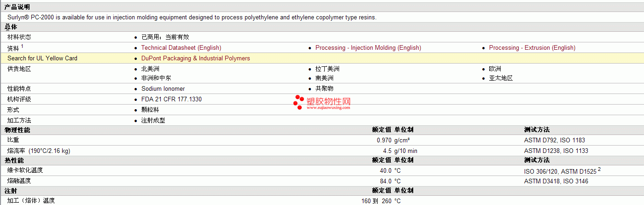Select the FDA 21 CFR 177.1330 rating
This screenshot has width=644, height=205.
[x=171, y=99]
